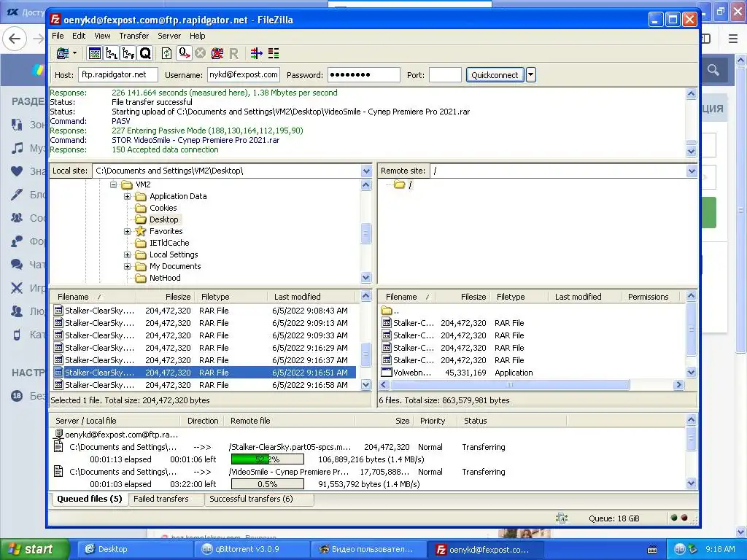Viewport: 747px width, 560px height.
Task: Sort local files by Last modified column
Action: pyautogui.click(x=313, y=297)
